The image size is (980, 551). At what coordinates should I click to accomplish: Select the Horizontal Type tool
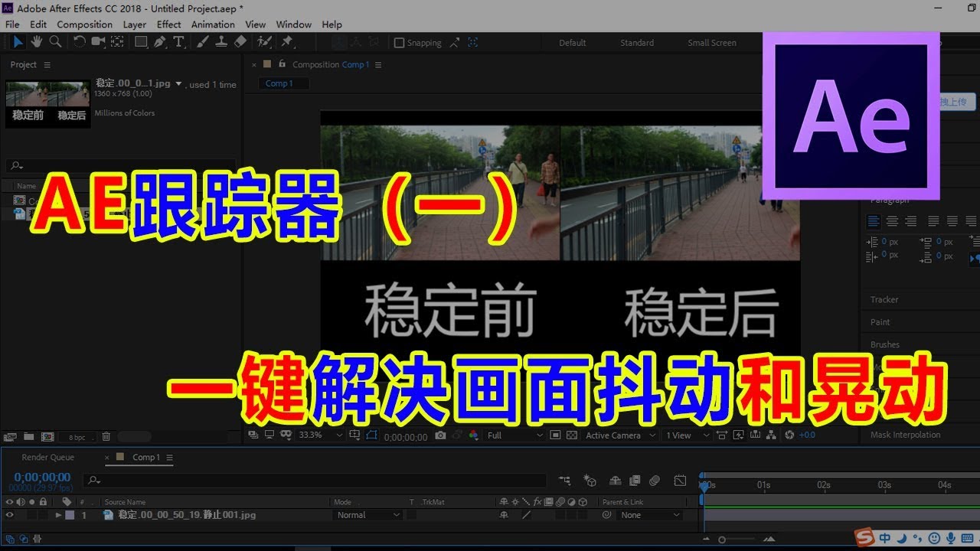pyautogui.click(x=178, y=42)
